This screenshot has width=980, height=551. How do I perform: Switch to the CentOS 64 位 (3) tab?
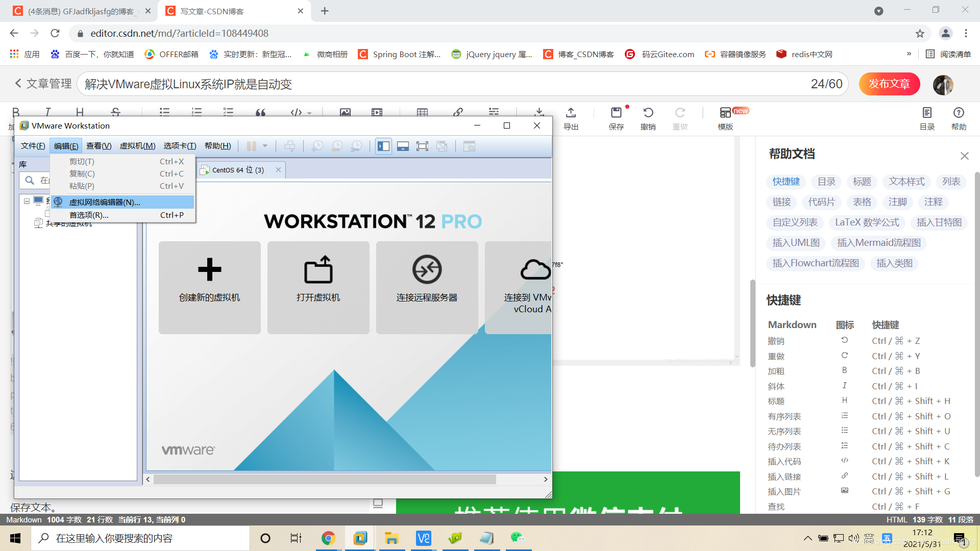[238, 170]
